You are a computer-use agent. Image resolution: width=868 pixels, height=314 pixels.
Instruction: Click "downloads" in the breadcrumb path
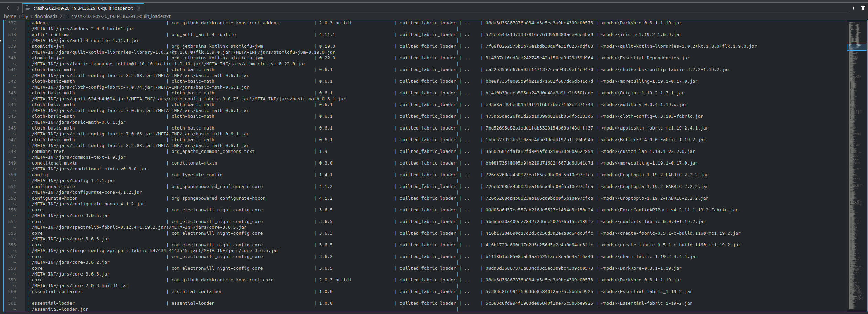pos(46,16)
